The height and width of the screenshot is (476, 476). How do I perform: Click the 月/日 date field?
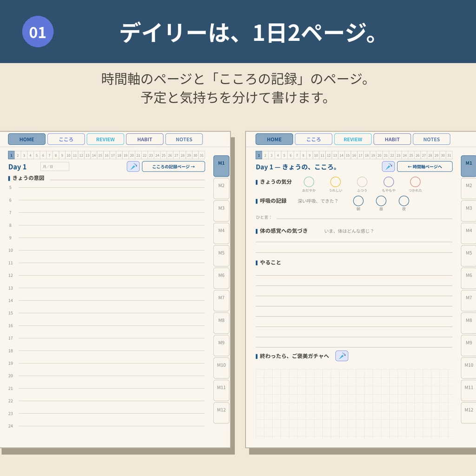[x=55, y=166]
